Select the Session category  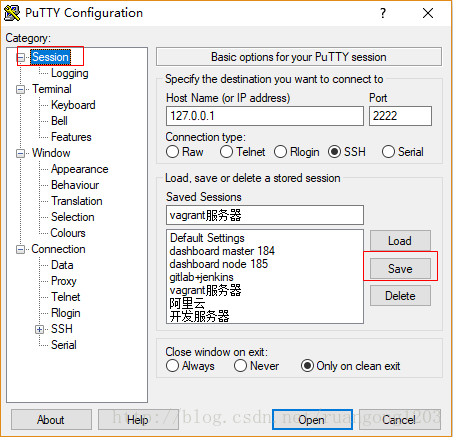50,57
